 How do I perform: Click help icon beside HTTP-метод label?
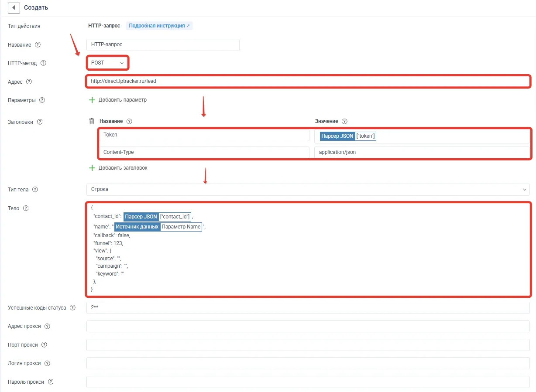tap(43, 63)
